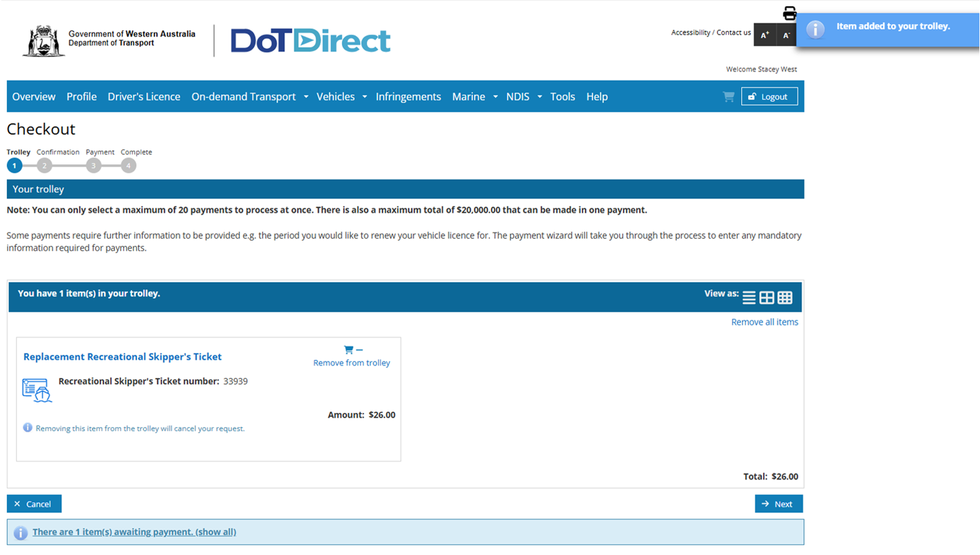Open the Driver's Licence page
Screen dimensions: 980x555
point(144,97)
